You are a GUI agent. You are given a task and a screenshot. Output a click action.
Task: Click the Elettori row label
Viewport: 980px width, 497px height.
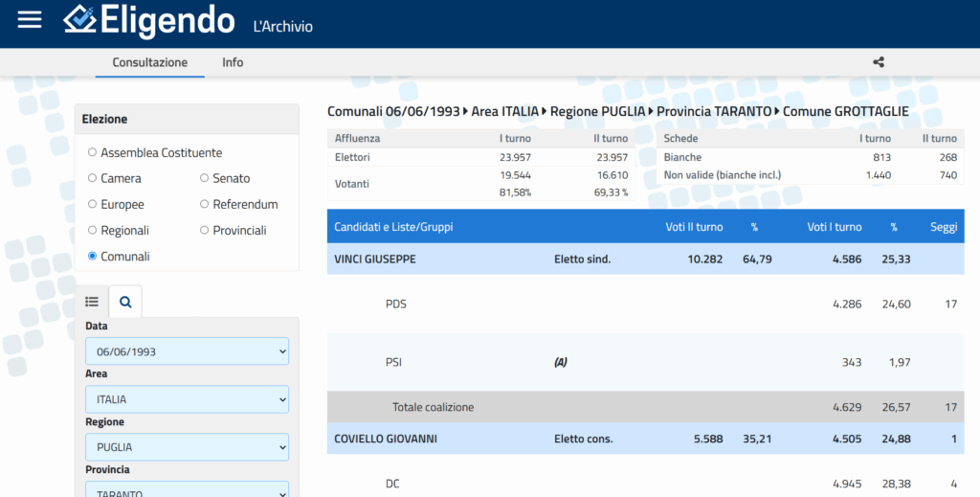coord(352,157)
